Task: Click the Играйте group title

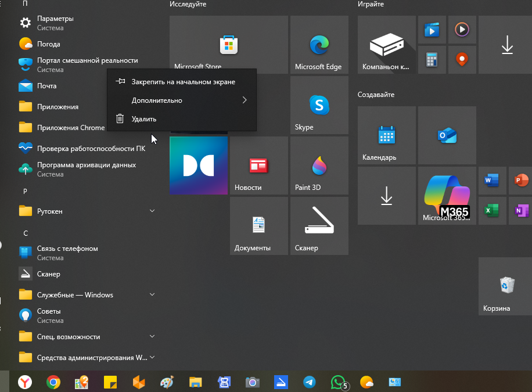Action: pyautogui.click(x=371, y=4)
